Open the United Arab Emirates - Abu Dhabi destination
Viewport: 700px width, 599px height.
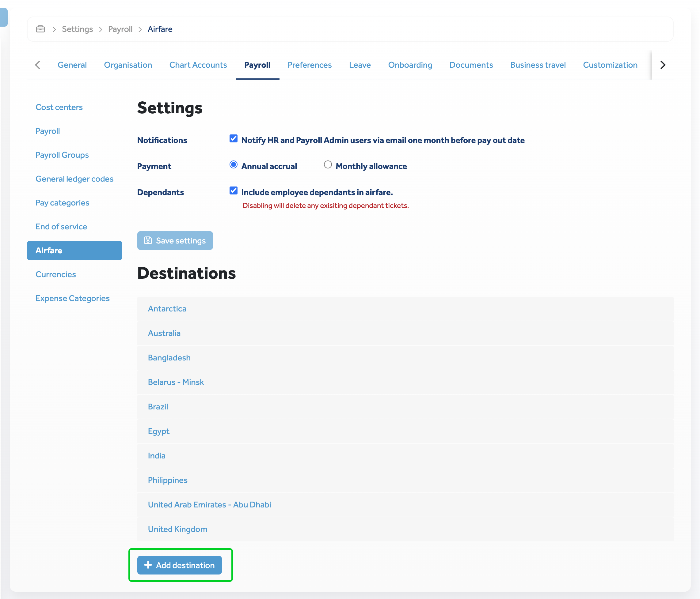209,504
